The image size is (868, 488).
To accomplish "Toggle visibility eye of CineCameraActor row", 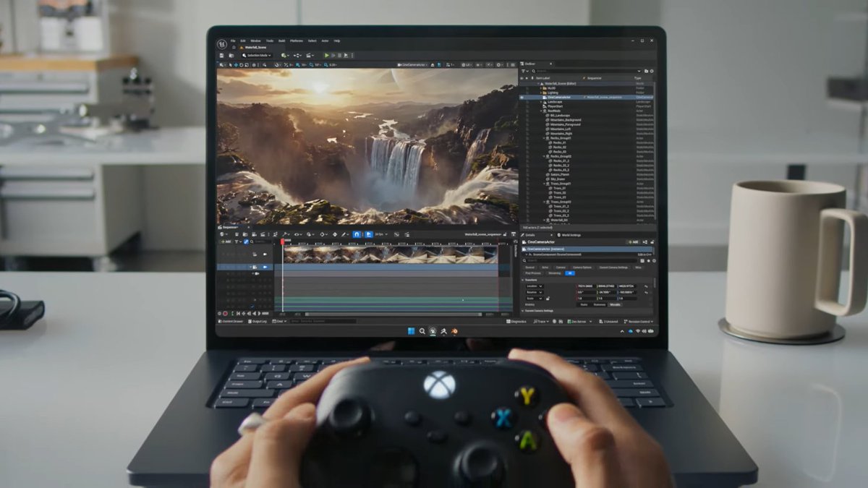I will tap(522, 97).
